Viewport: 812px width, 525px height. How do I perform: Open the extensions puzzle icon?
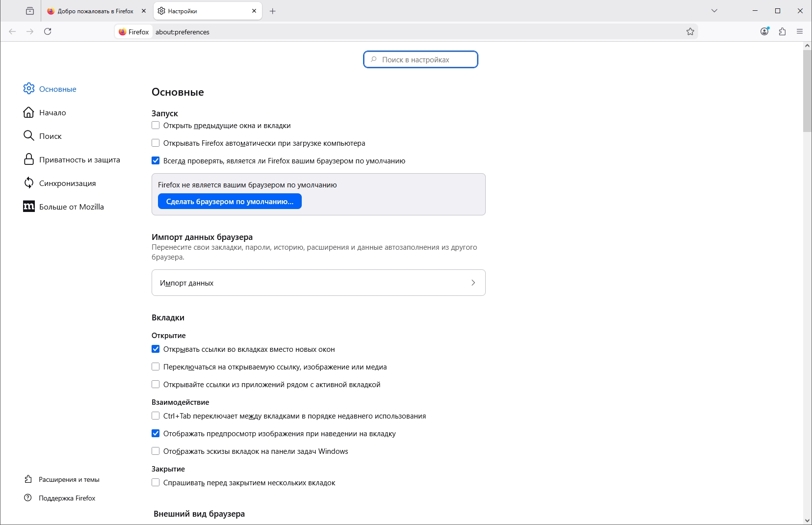pyautogui.click(x=782, y=31)
